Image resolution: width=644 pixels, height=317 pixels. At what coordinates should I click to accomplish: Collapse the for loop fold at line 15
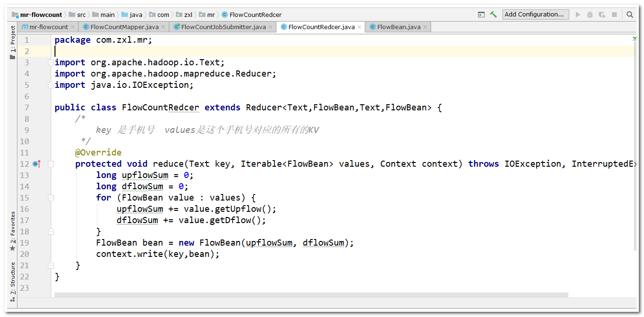[51, 198]
